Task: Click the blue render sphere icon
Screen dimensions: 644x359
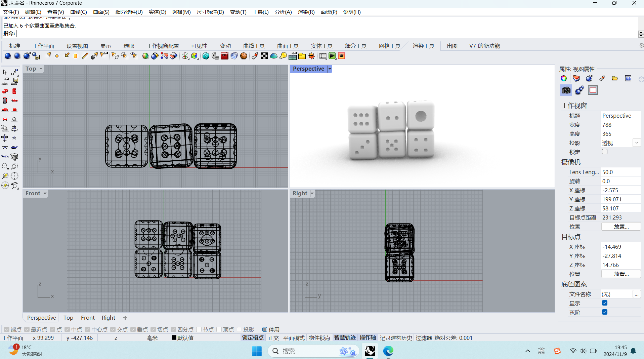Action: point(8,56)
